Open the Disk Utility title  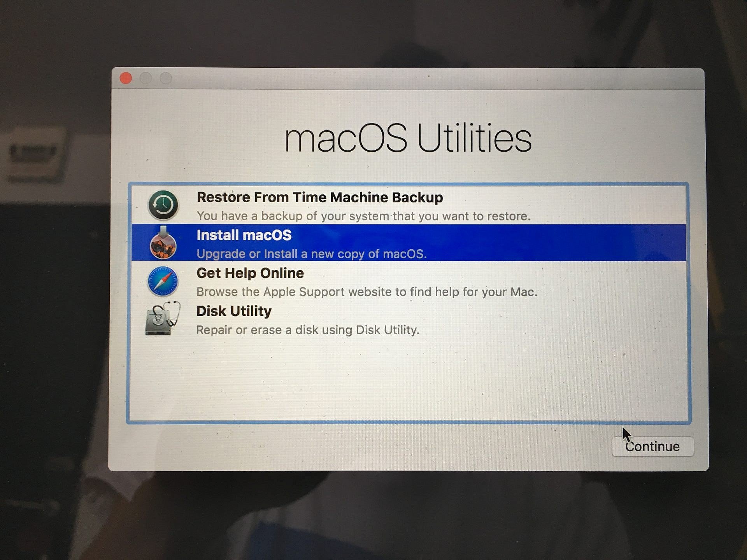tap(234, 311)
